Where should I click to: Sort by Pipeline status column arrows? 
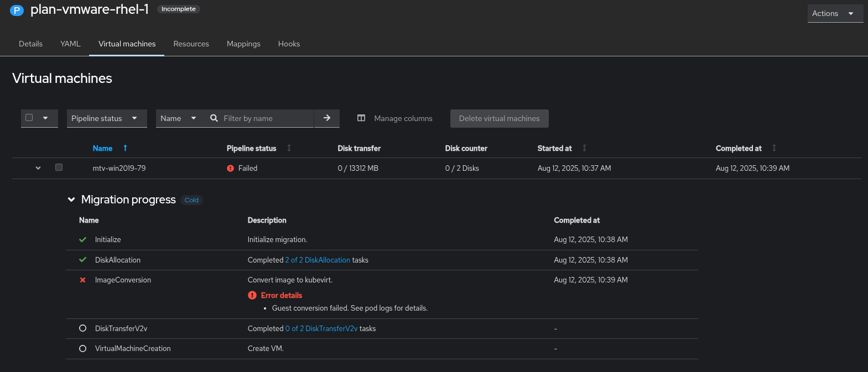[289, 148]
